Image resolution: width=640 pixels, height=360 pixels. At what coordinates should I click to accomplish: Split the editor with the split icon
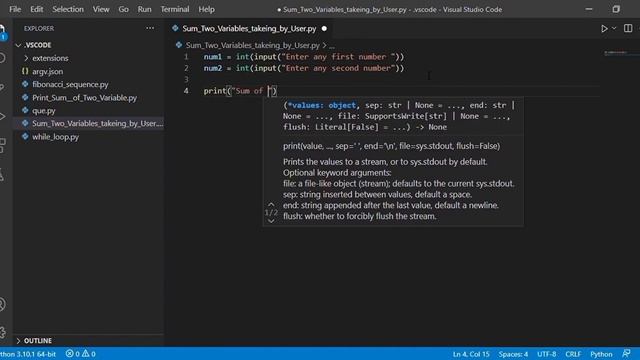pos(628,28)
